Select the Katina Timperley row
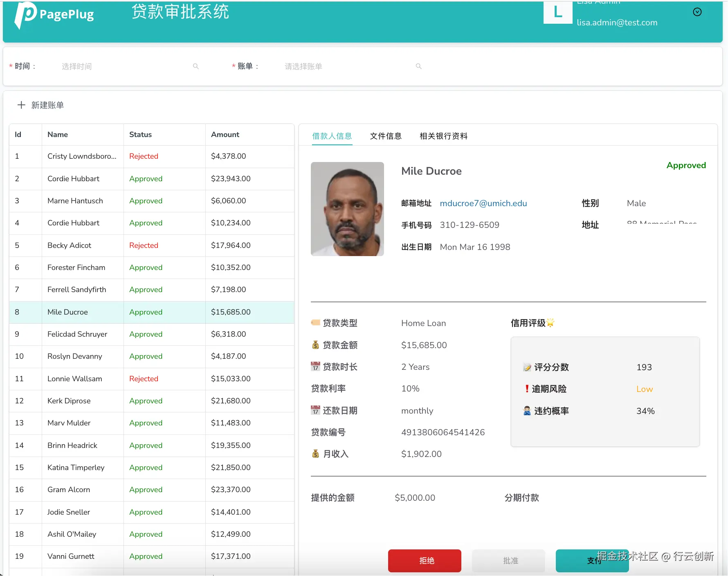Screen dimensions: 728x576 (152, 468)
